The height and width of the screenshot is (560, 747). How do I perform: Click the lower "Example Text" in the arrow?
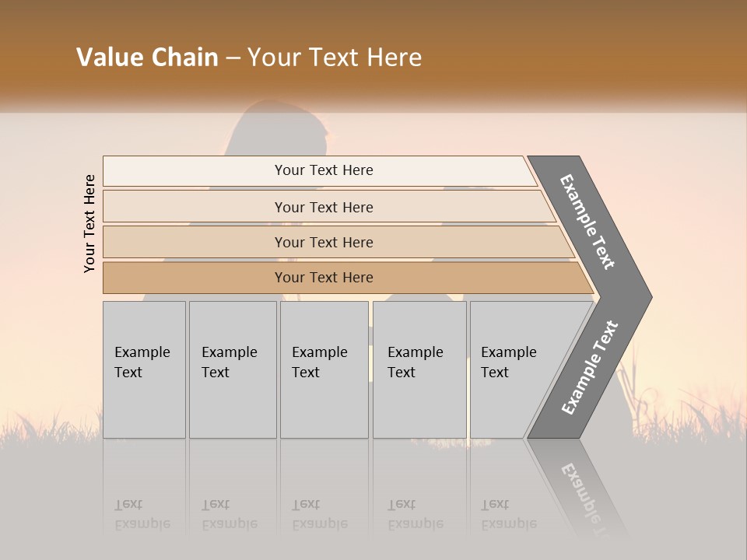point(589,367)
